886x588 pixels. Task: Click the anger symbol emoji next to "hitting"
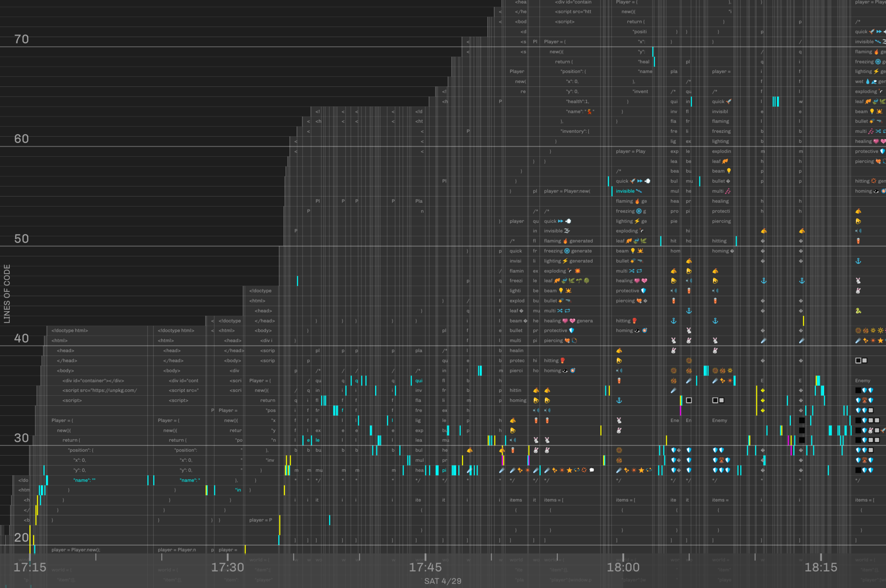pyautogui.click(x=874, y=181)
